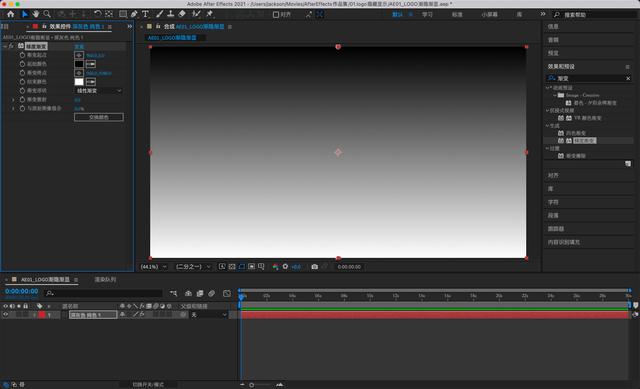Click the Home icon in the toolbar

(11, 14)
